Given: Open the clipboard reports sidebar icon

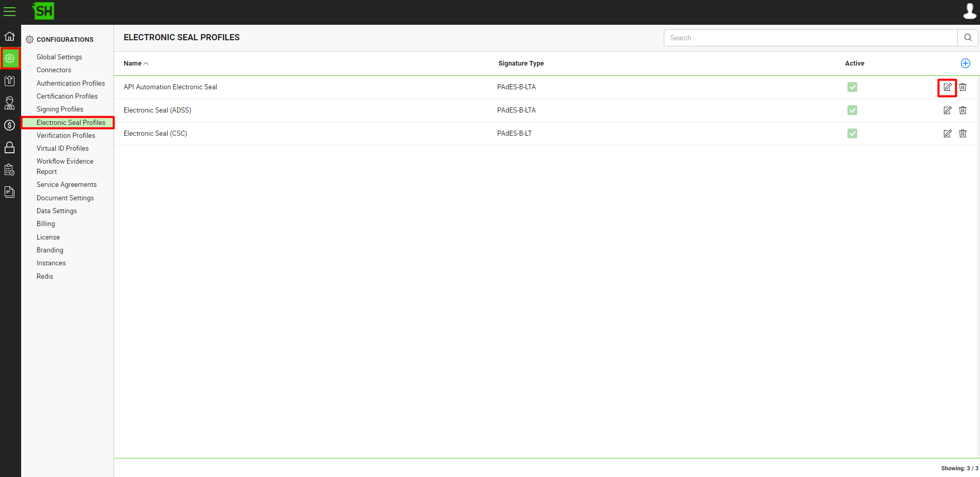Looking at the screenshot, I should point(10,170).
